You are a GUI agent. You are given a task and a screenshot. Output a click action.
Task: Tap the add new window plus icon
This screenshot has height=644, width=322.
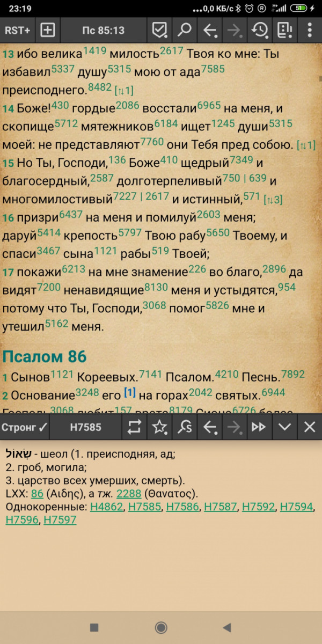48,30
